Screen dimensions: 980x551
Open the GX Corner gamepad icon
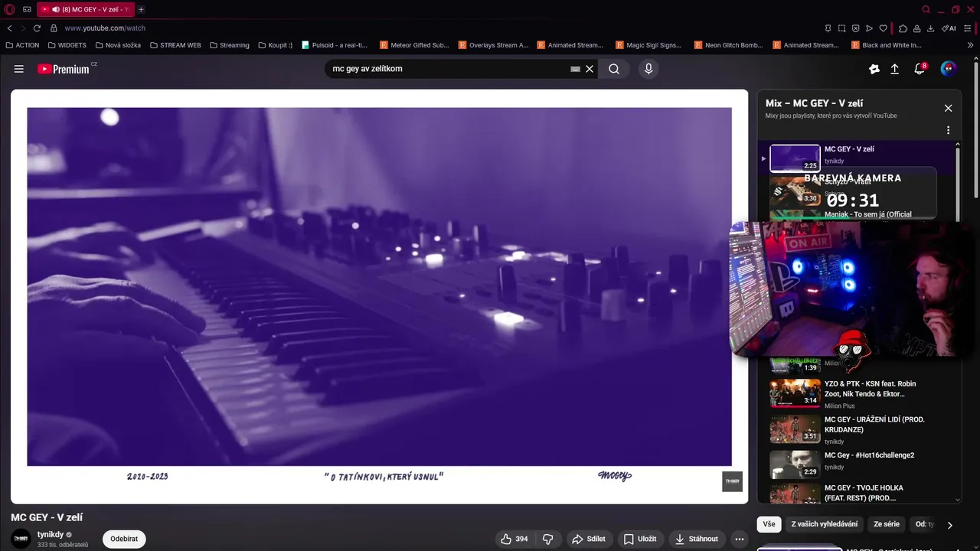click(27, 9)
